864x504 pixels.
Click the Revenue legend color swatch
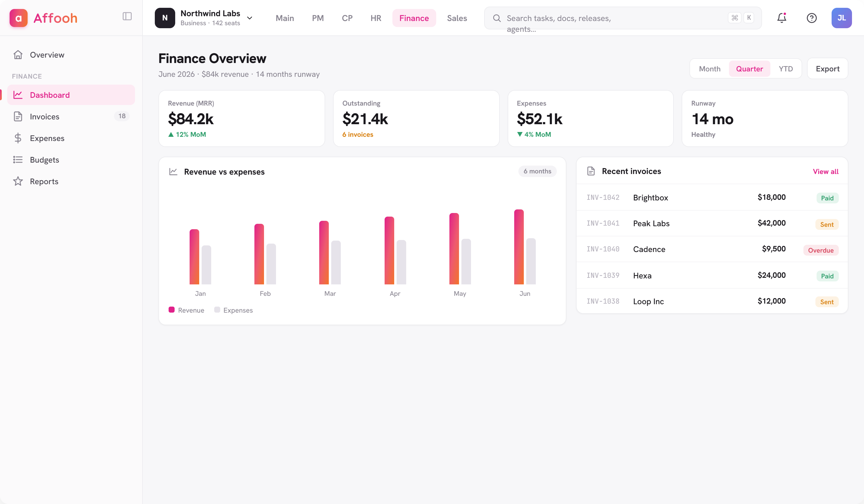tap(171, 310)
